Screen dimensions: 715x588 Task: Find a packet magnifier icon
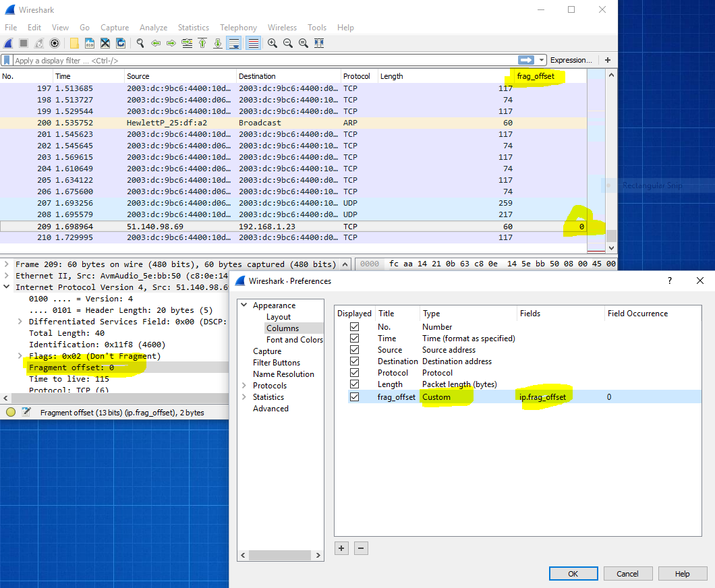point(140,43)
